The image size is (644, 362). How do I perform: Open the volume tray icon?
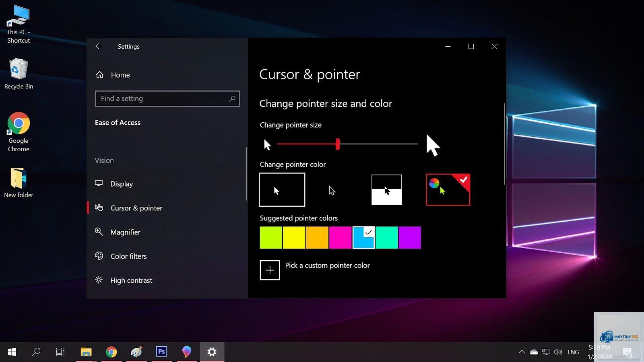point(558,352)
